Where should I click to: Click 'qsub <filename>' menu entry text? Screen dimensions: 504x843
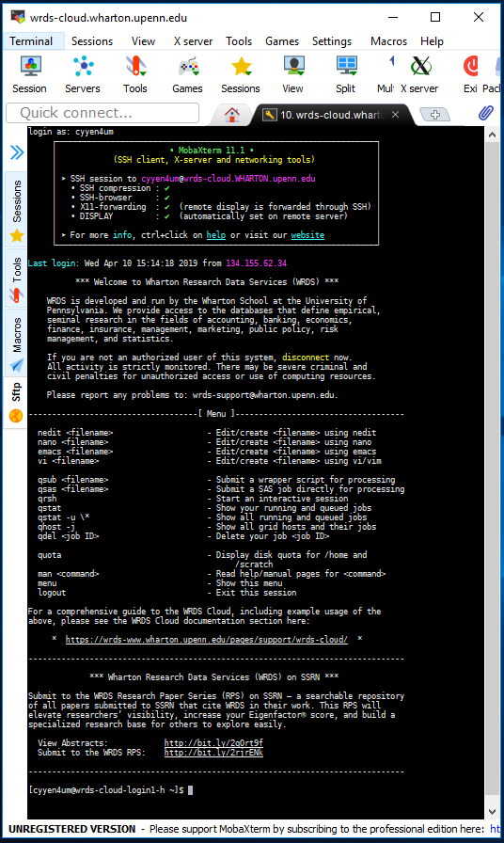click(73, 480)
